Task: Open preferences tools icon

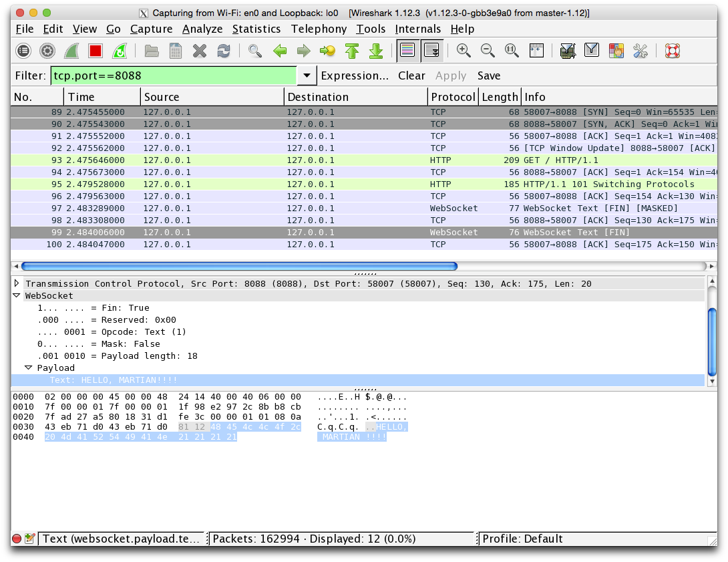Action: point(641,51)
